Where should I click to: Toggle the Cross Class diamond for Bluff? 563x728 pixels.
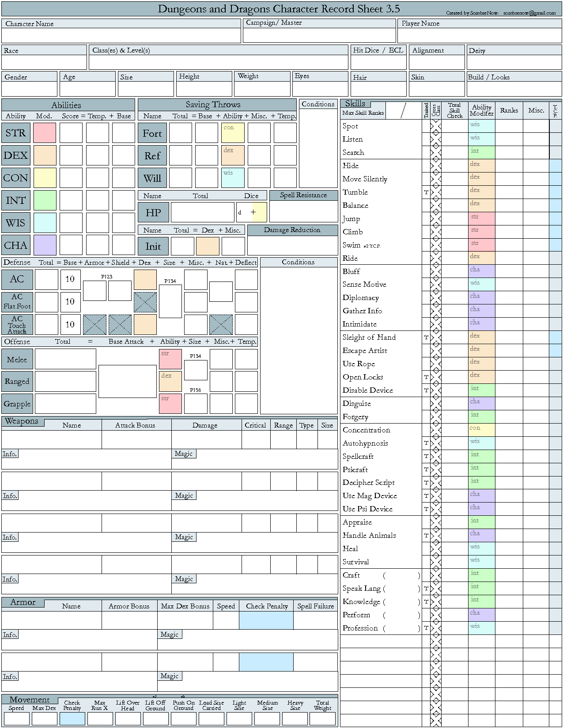coord(436,271)
